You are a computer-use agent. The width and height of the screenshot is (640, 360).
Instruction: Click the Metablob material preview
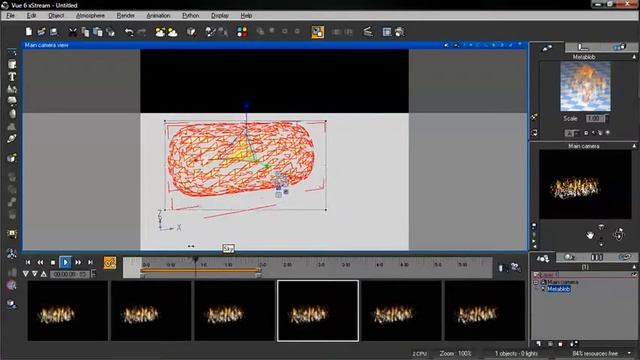[x=585, y=87]
